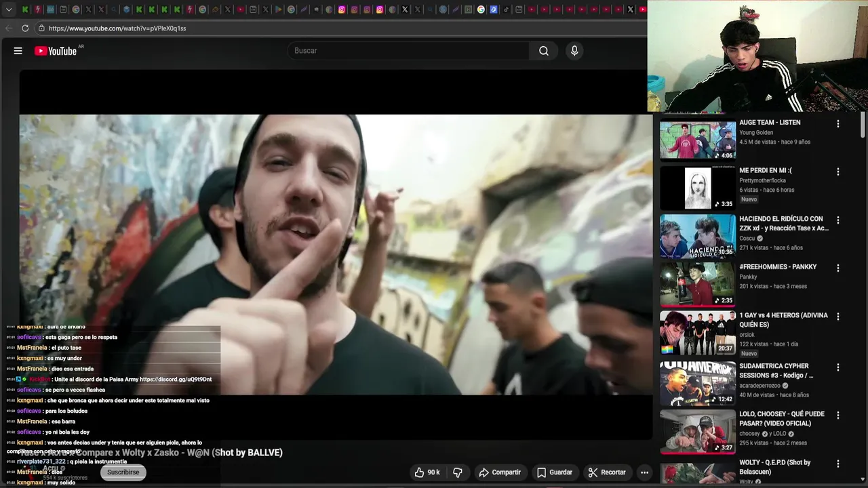This screenshot has width=868, height=488.
Task: Click #FREEHOMMIES - PANKKY title
Action: pyautogui.click(x=778, y=267)
